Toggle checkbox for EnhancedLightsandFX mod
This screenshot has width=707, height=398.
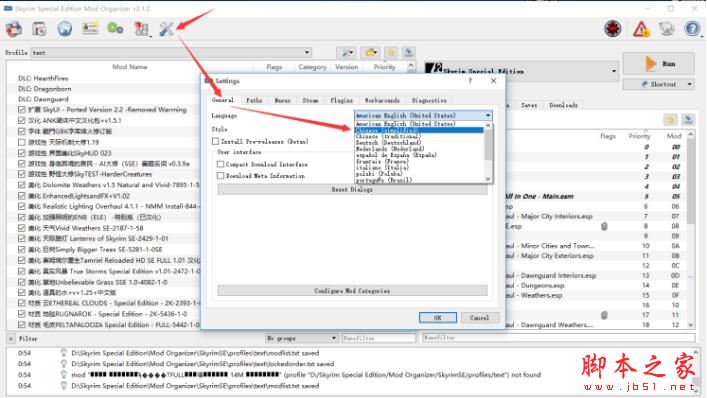pyautogui.click(x=22, y=196)
